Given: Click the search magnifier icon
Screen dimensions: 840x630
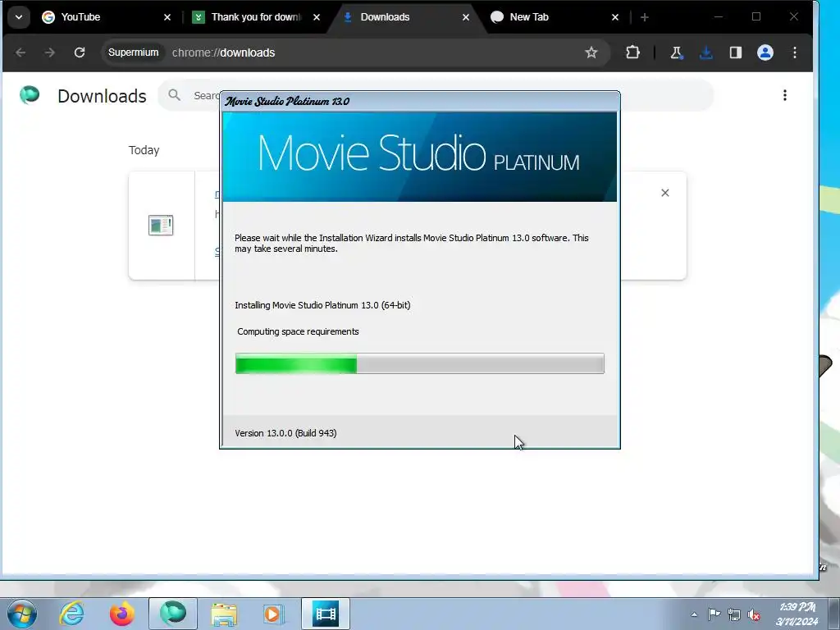Looking at the screenshot, I should point(174,95).
